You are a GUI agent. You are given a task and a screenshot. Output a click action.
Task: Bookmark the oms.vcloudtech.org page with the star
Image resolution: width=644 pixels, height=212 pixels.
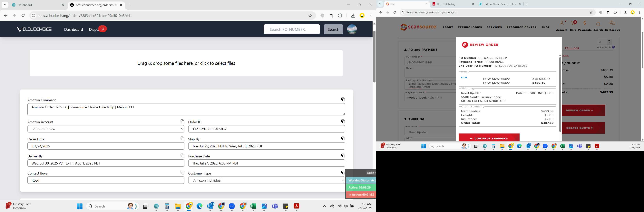(310, 16)
